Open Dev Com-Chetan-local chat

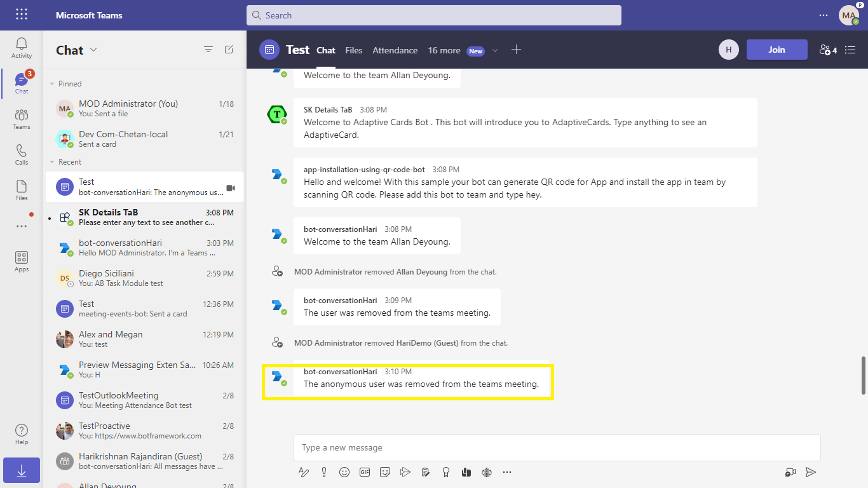(x=145, y=139)
